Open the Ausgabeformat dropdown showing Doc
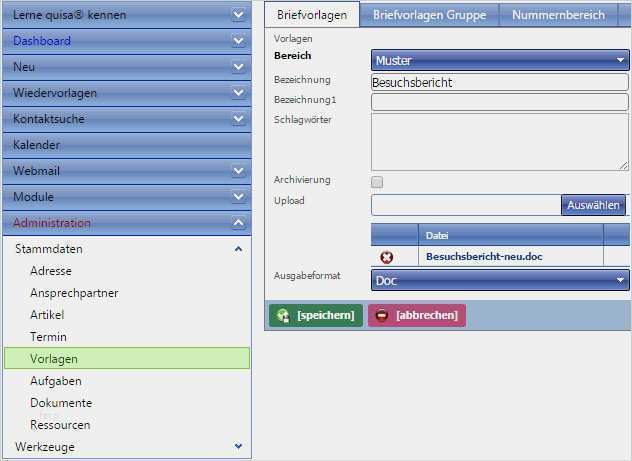Image resolution: width=632 pixels, height=461 pixels. point(500,281)
